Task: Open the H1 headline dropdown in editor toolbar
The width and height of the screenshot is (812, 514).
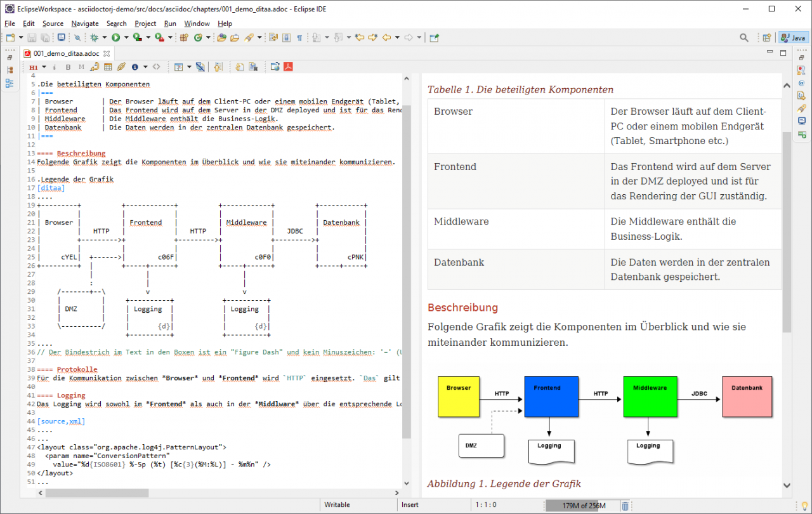Action: click(x=44, y=67)
